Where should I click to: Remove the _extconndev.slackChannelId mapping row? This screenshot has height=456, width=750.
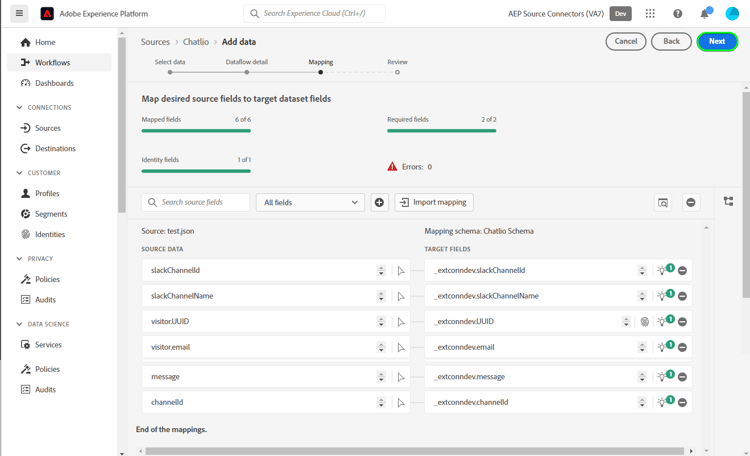pyautogui.click(x=683, y=271)
